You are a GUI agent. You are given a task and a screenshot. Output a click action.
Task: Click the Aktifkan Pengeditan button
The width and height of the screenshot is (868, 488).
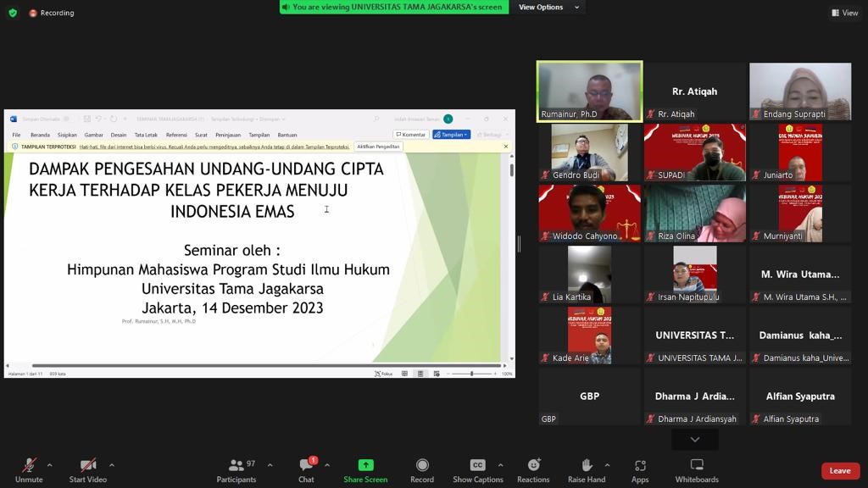click(x=378, y=147)
